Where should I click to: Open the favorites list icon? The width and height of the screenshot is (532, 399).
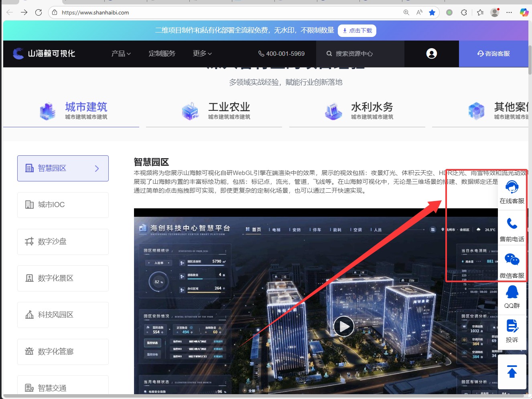coord(480,12)
